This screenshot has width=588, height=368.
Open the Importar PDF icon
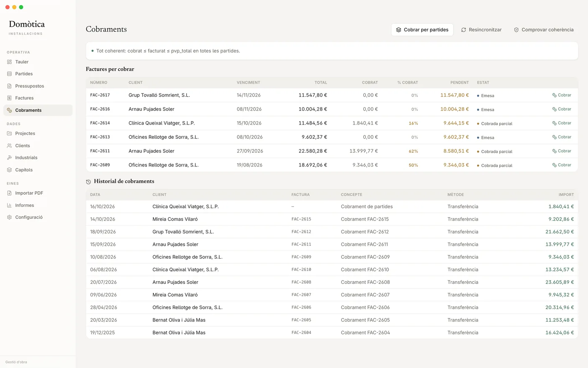tap(9, 193)
